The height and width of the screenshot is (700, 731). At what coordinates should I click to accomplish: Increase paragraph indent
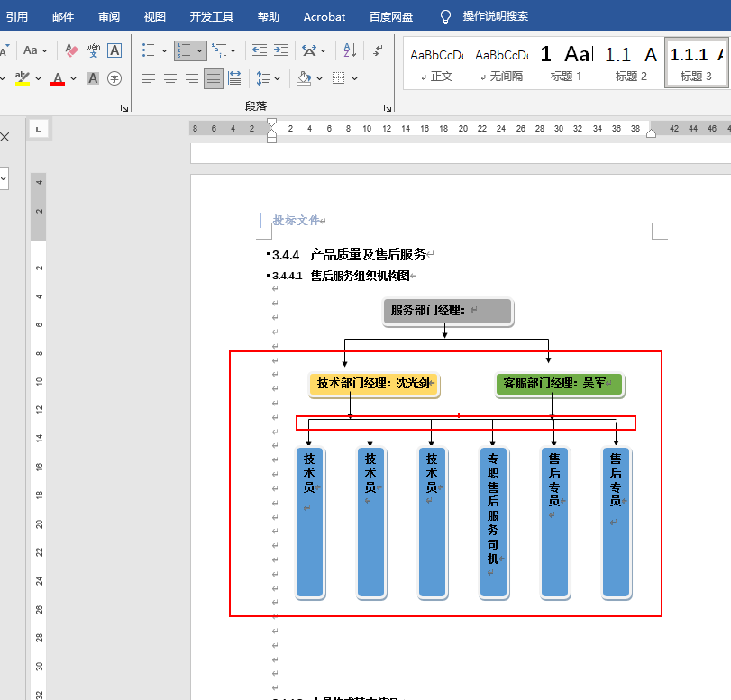pyautogui.click(x=280, y=50)
